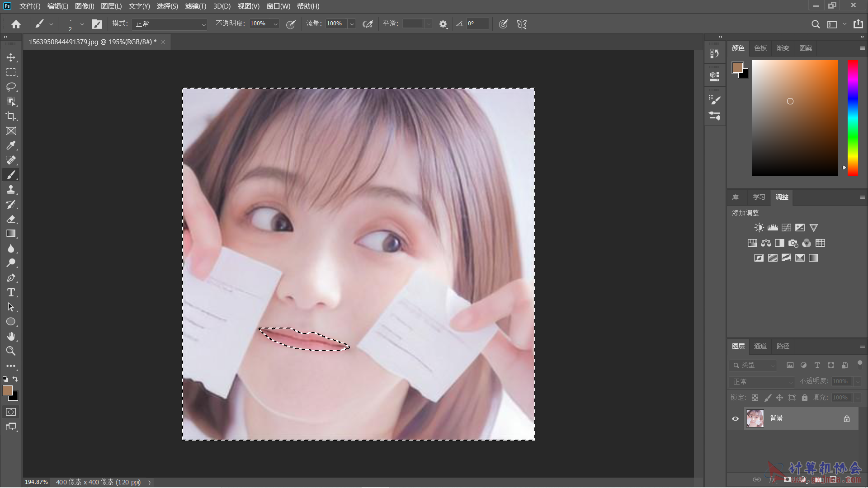The width and height of the screenshot is (868, 488).
Task: Expand the 不透明度 opacity slider dropdown
Action: tap(275, 24)
